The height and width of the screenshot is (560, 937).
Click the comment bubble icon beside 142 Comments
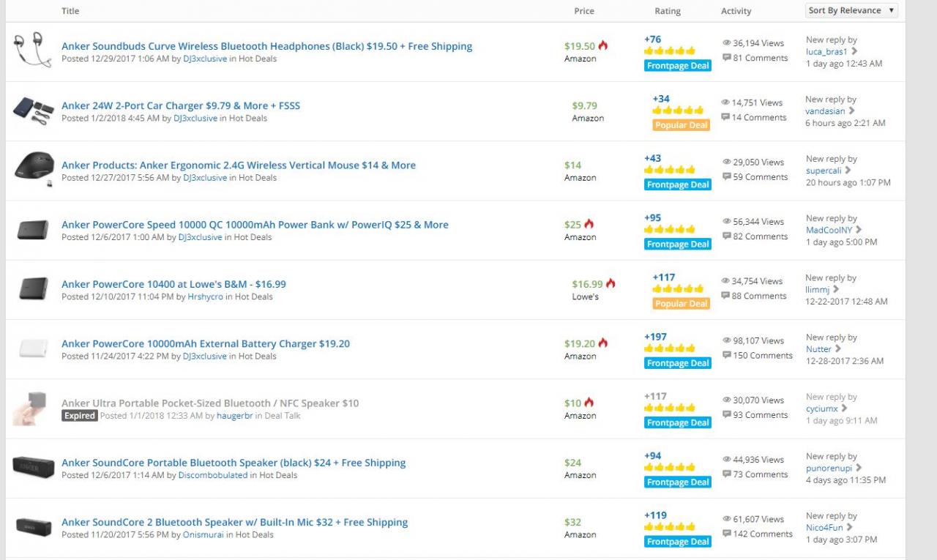(x=726, y=534)
